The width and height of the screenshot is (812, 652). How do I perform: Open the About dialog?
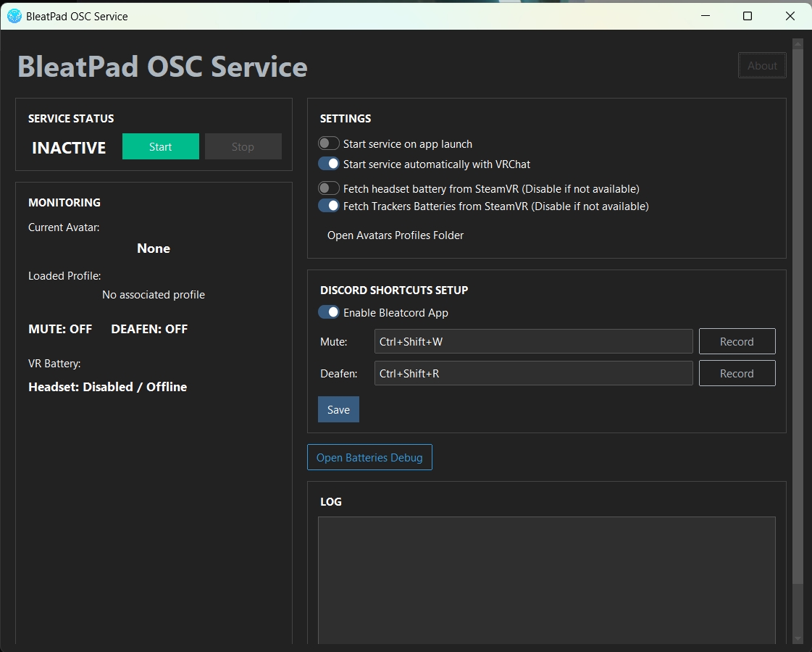click(x=762, y=66)
